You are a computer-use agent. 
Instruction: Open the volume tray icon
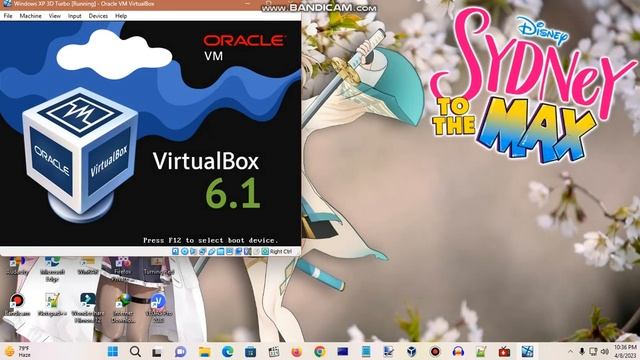[604, 351]
